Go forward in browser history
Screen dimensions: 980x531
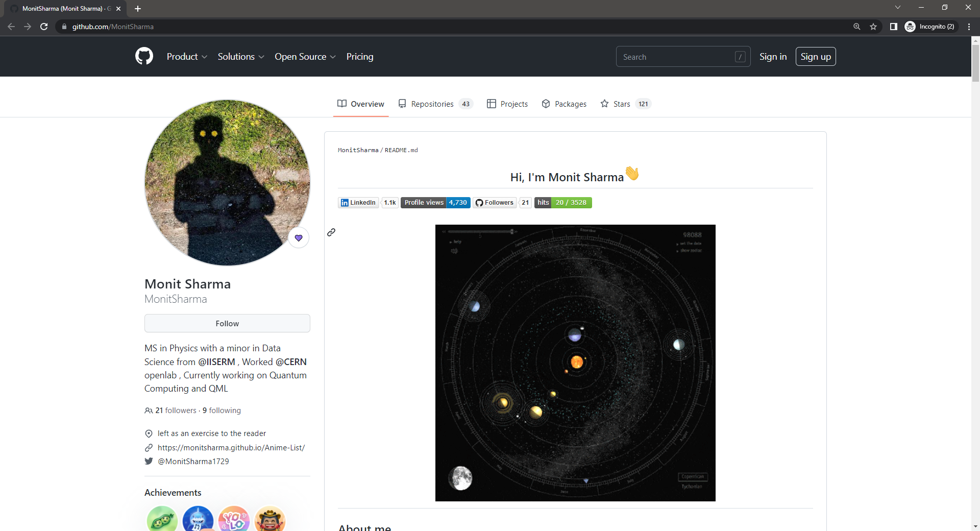coord(28,27)
